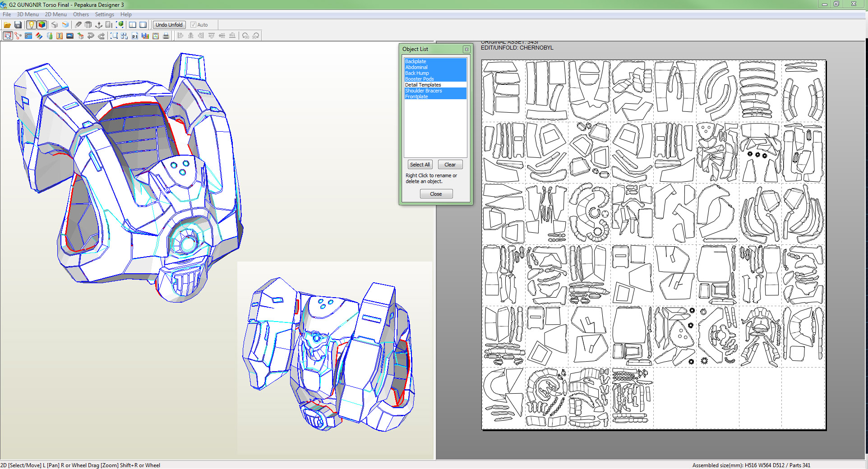Click the gray solid cube view icon

point(55,25)
